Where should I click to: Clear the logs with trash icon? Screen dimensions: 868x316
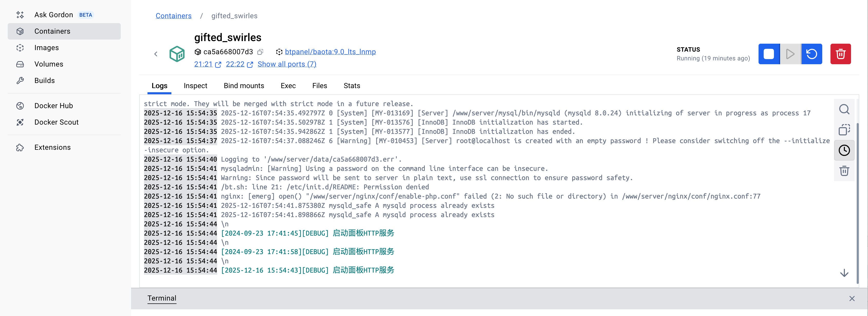[844, 171]
